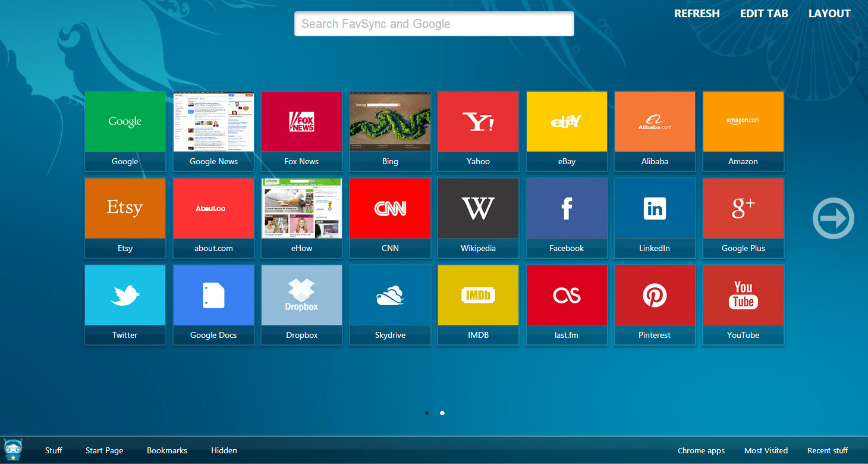Launch the YouTube tile

click(x=743, y=296)
